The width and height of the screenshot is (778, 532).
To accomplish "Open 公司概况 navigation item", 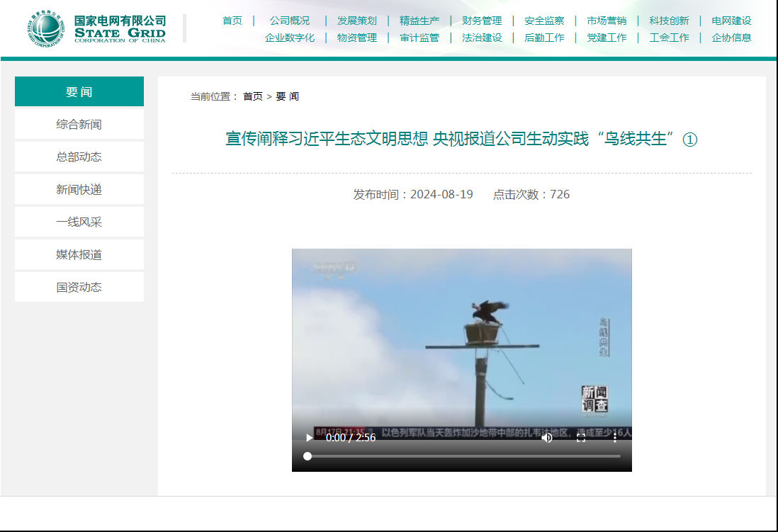I will coord(290,21).
